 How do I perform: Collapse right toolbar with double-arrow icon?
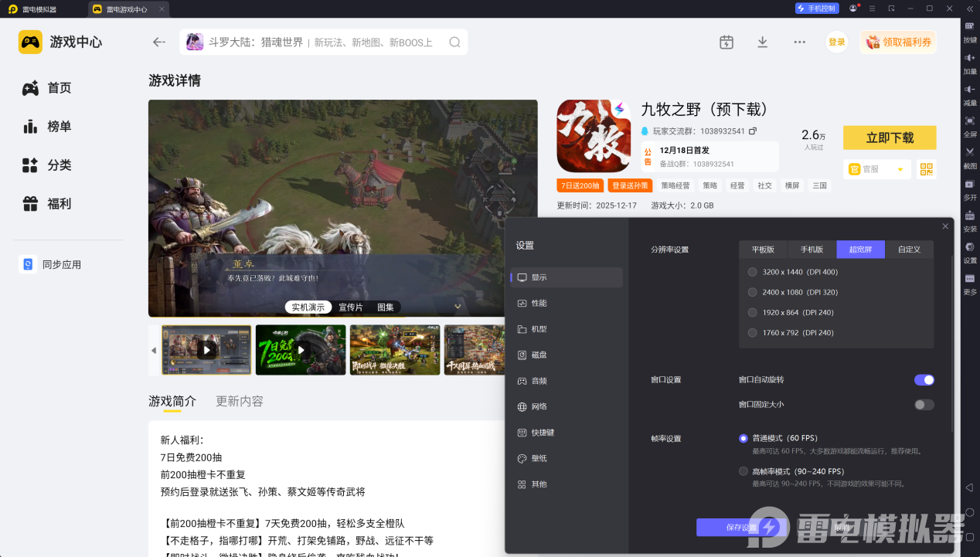pyautogui.click(x=970, y=8)
